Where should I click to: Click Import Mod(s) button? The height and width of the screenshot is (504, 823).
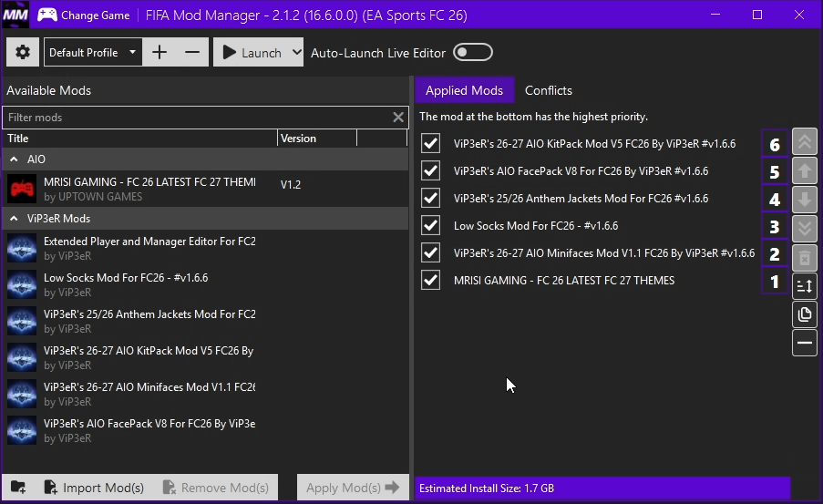95,488
